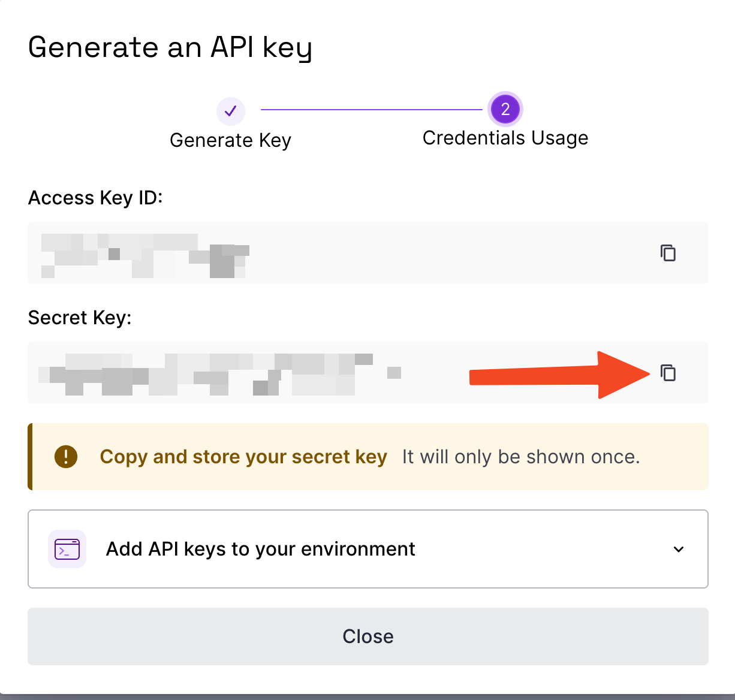Viewport: 735px width, 700px height.
Task: Click the terminal icon beside Add API keys
Action: click(x=67, y=549)
